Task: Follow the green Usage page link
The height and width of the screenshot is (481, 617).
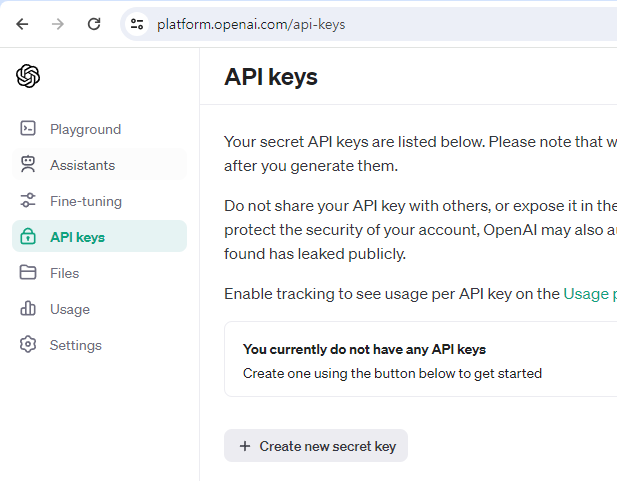Action: click(589, 294)
